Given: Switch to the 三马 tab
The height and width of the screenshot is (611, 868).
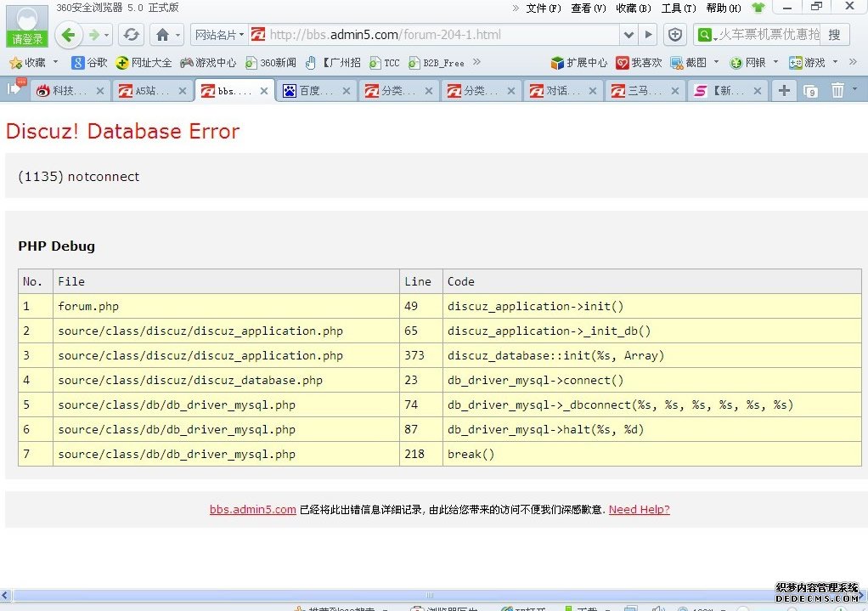Looking at the screenshot, I should 645,90.
